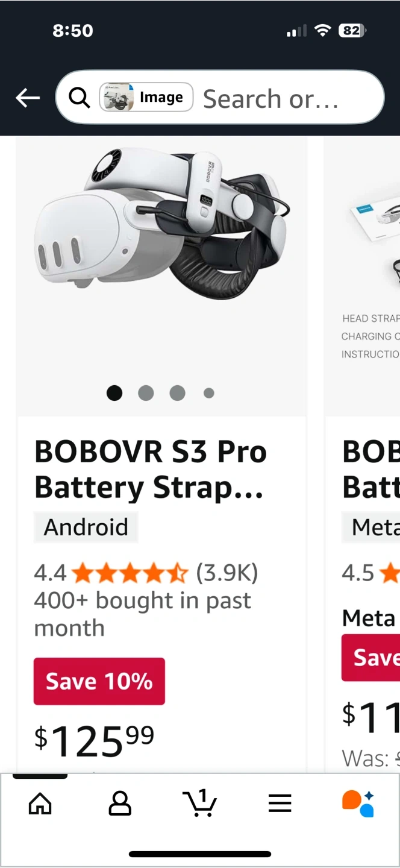This screenshot has width=400, height=868.
Task: Jump to the third carousel image dot
Action: click(177, 393)
